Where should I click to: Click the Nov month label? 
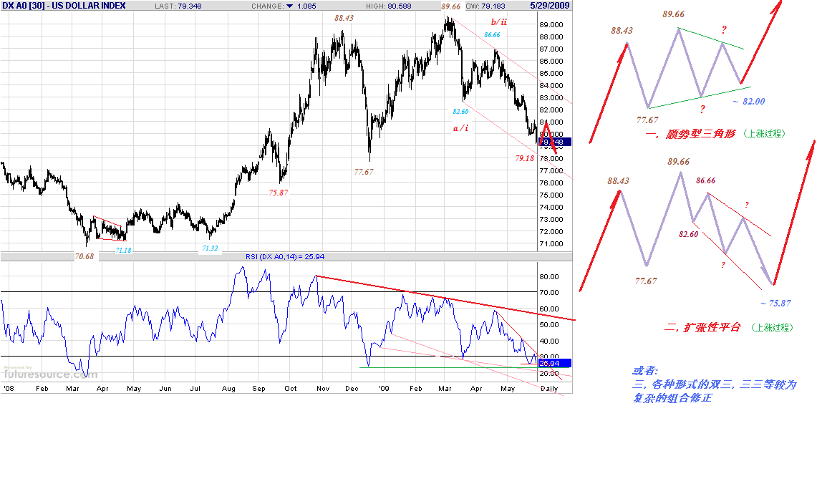[x=323, y=388]
